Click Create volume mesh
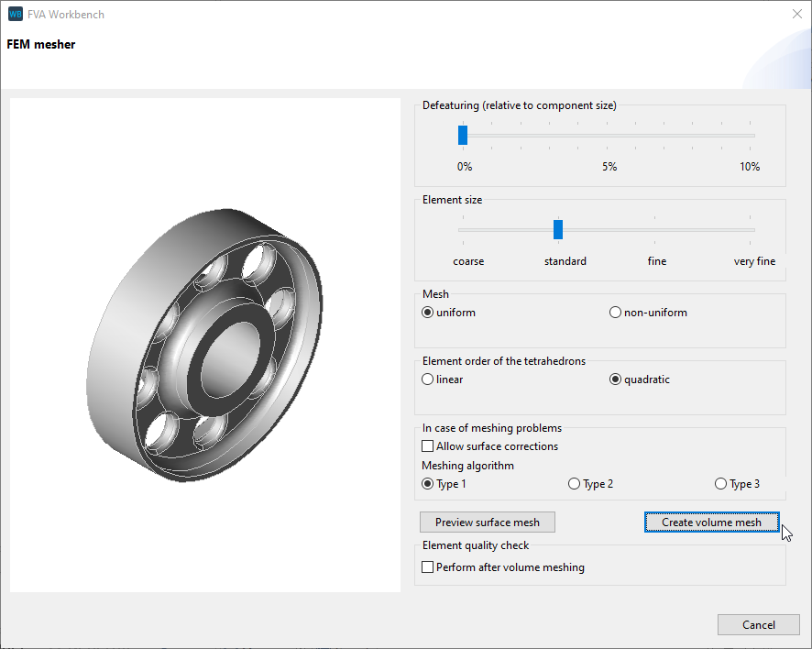 711,522
